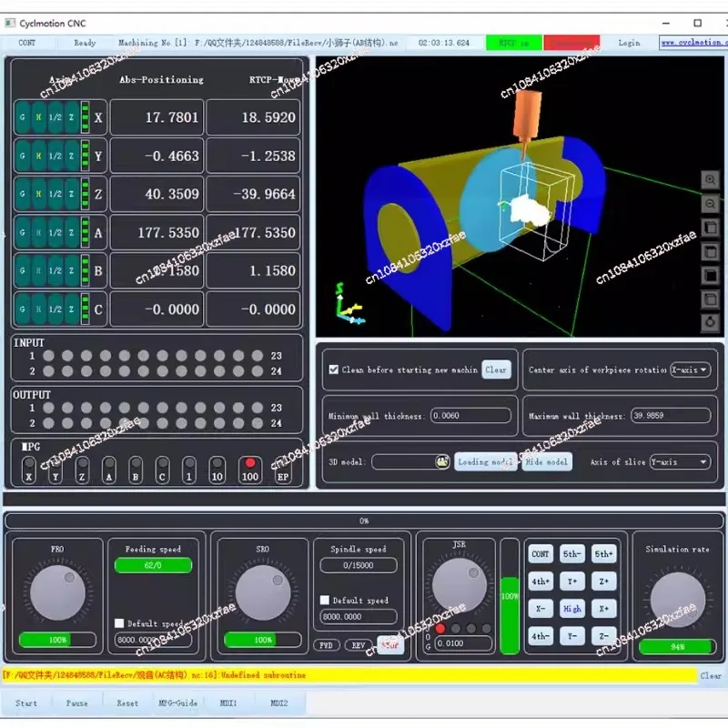This screenshot has width=728, height=728.
Task: Jog with the X+ button
Action: click(603, 609)
